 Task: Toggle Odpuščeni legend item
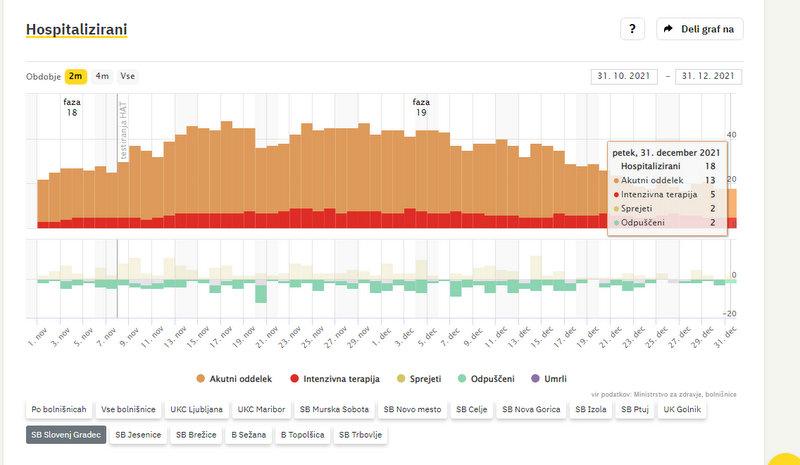[486, 379]
